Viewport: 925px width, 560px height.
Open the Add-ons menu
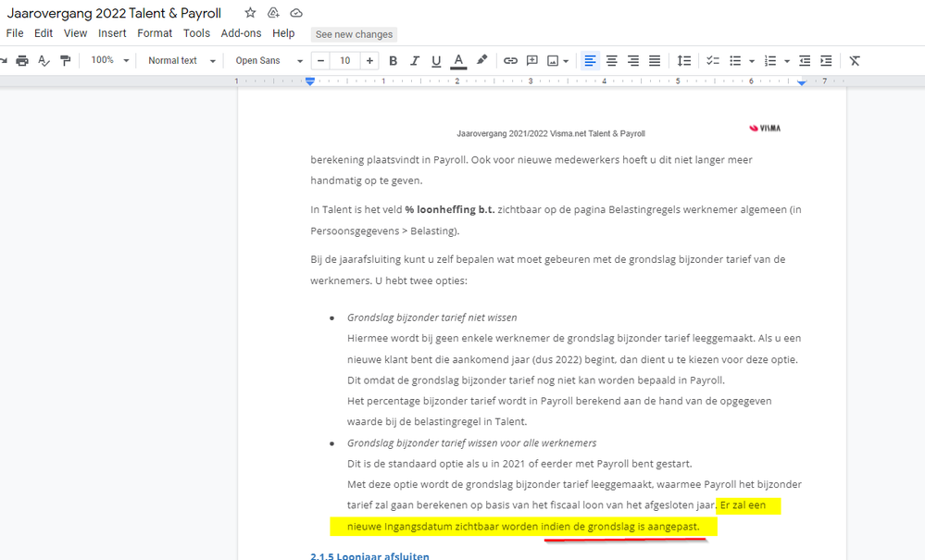[x=241, y=33]
